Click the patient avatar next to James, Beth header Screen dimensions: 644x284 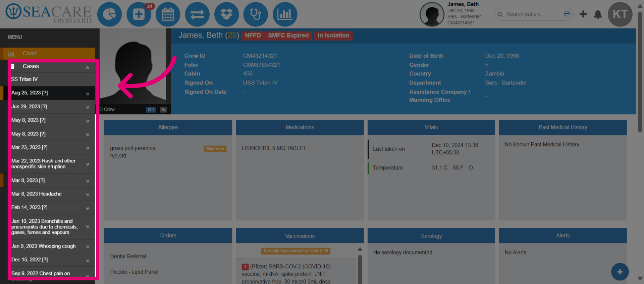(x=432, y=14)
